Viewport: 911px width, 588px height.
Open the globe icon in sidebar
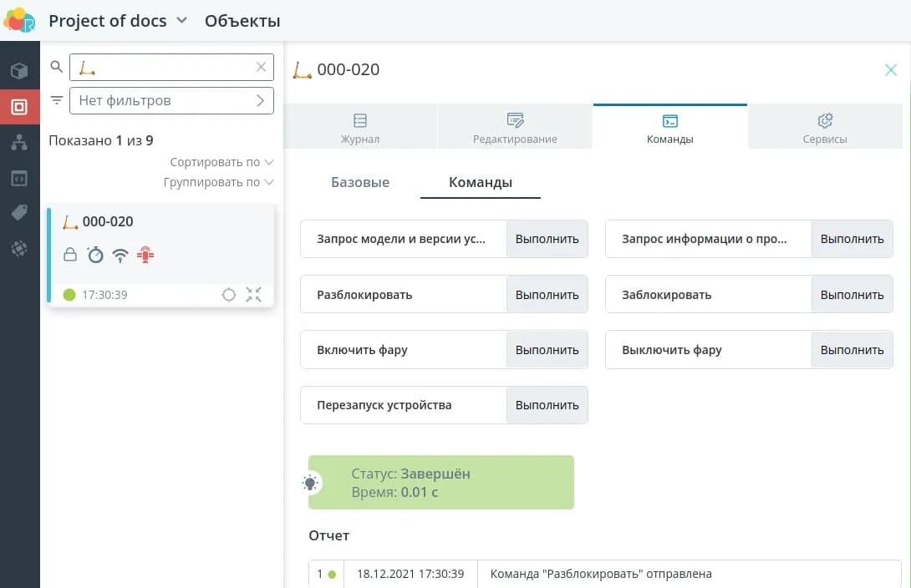coord(19,248)
